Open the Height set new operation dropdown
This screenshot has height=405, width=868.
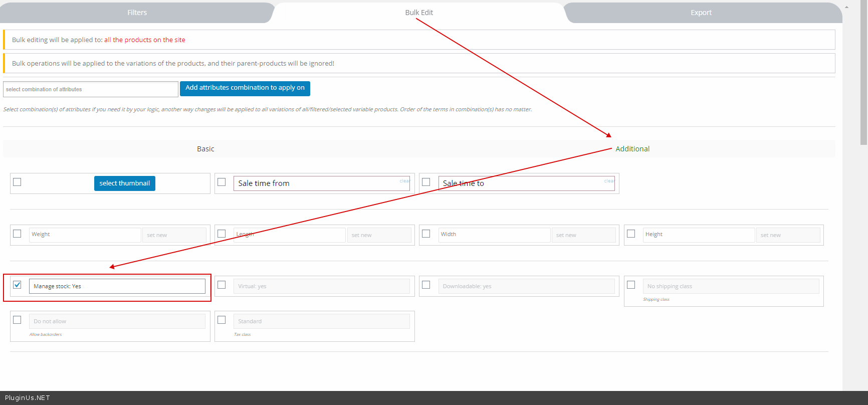(787, 235)
